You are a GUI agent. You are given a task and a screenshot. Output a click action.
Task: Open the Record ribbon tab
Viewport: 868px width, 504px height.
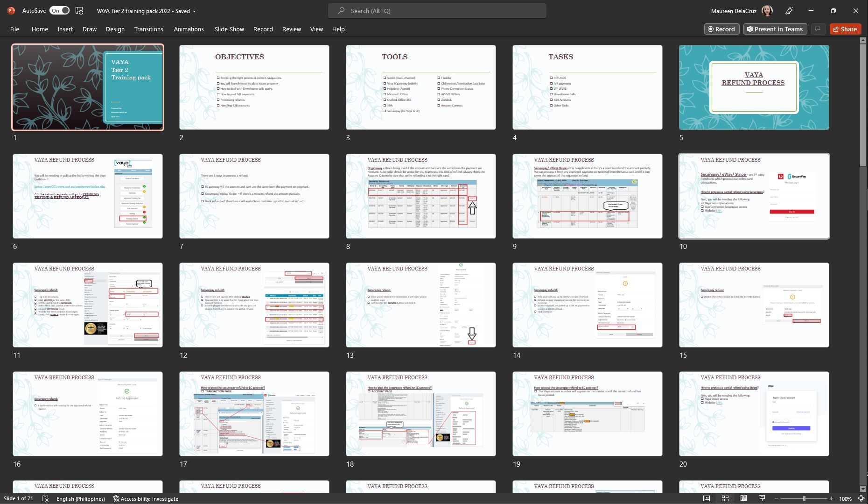point(263,29)
